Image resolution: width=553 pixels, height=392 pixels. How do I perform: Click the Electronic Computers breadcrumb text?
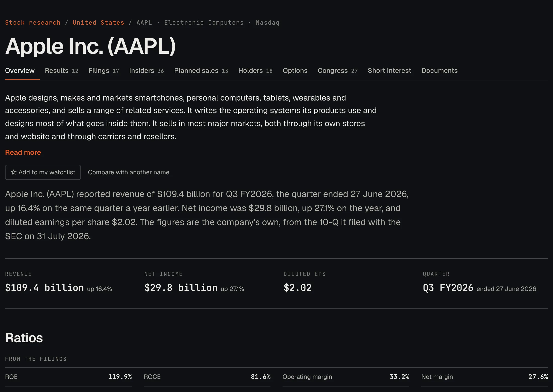coord(204,23)
